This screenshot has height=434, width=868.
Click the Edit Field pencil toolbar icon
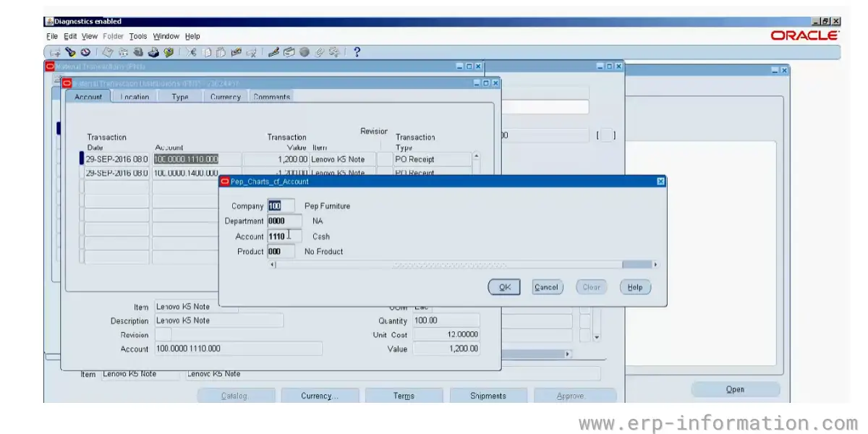click(x=274, y=52)
